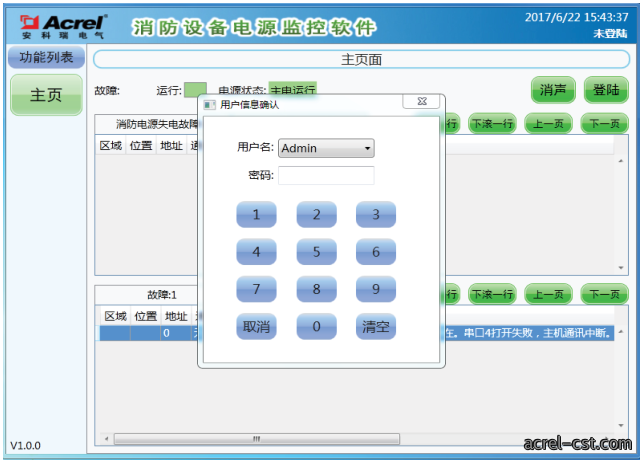Viewport: 642px width, 463px height.
Task: Go to 主页 in the function list
Action: (46, 95)
